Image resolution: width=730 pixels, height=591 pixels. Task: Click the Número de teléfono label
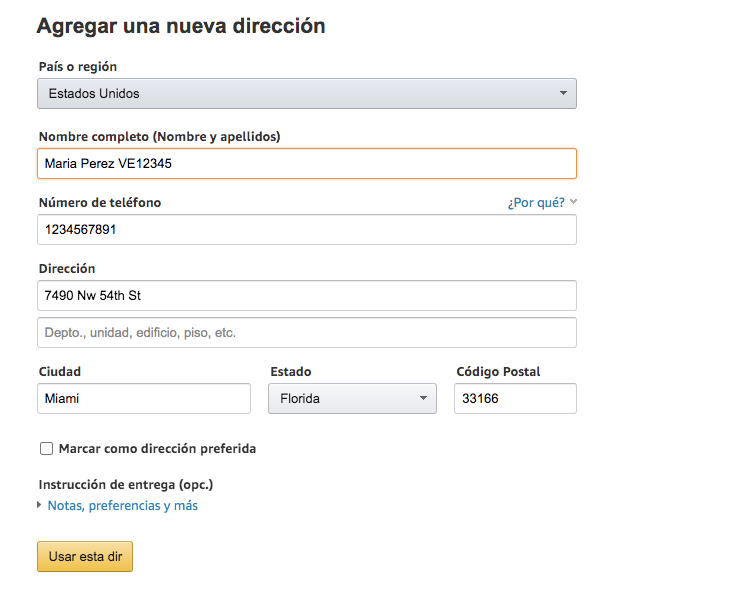tap(100, 203)
